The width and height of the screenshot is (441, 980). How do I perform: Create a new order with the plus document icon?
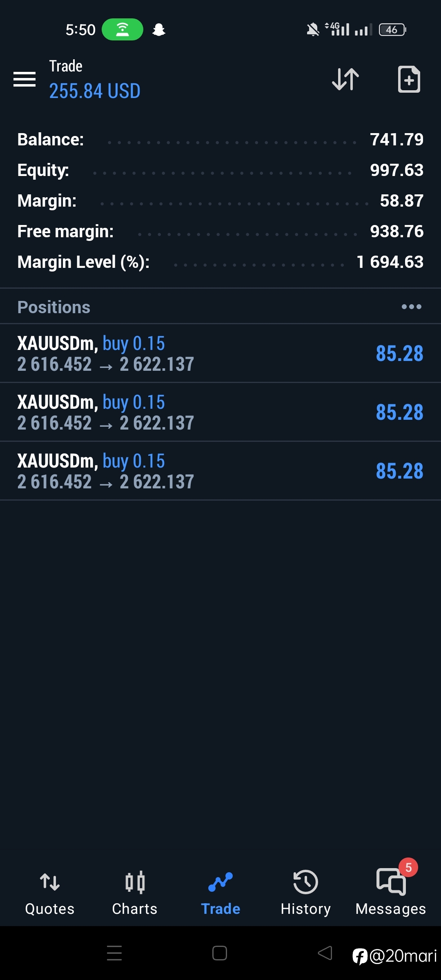[x=409, y=79]
